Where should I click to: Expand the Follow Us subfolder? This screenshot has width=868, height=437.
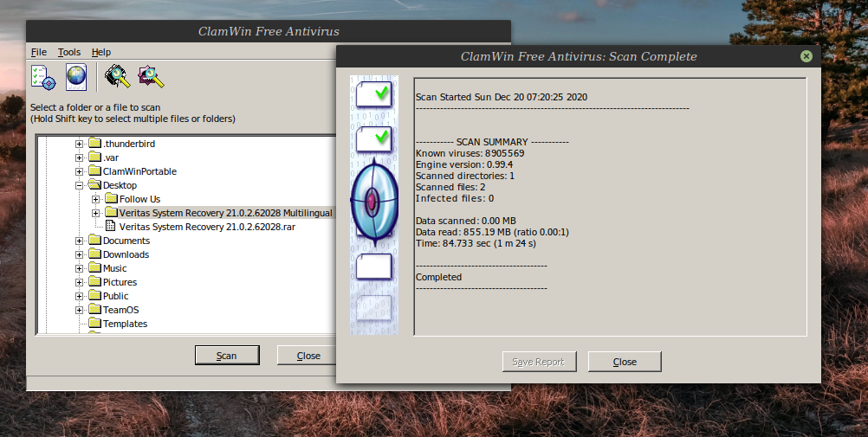click(96, 199)
